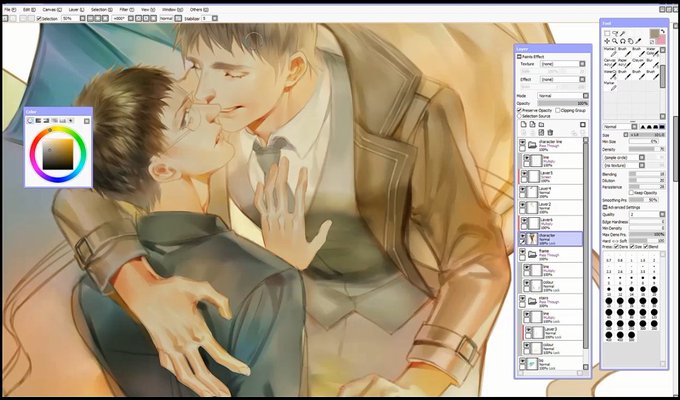Toggle visibility of the bg layer
This screenshot has width=680, height=400.
522,361
